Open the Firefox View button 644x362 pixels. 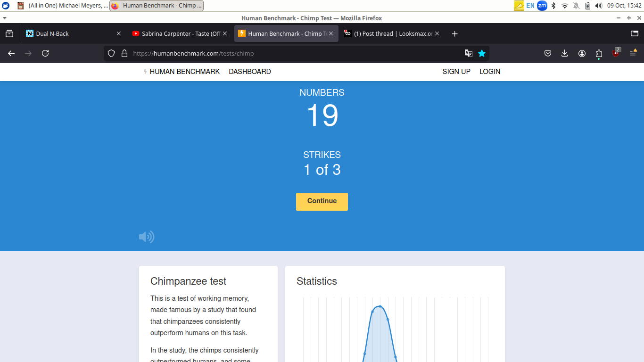tap(9, 33)
